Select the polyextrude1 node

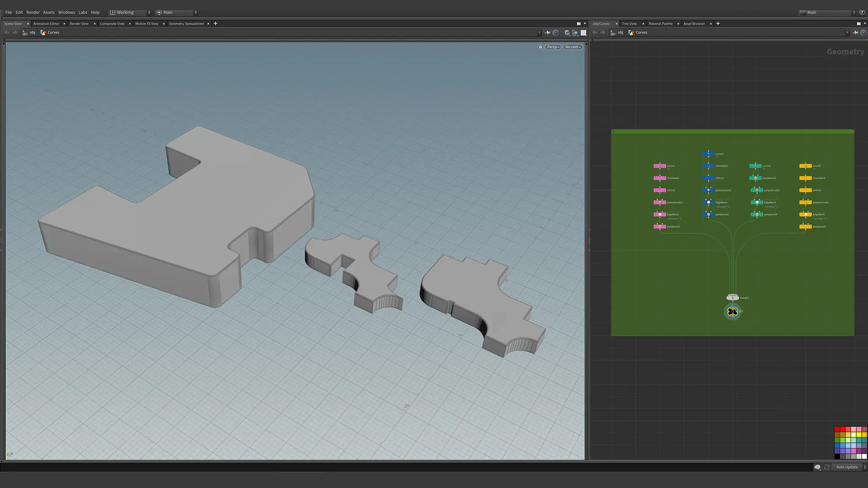(x=660, y=202)
